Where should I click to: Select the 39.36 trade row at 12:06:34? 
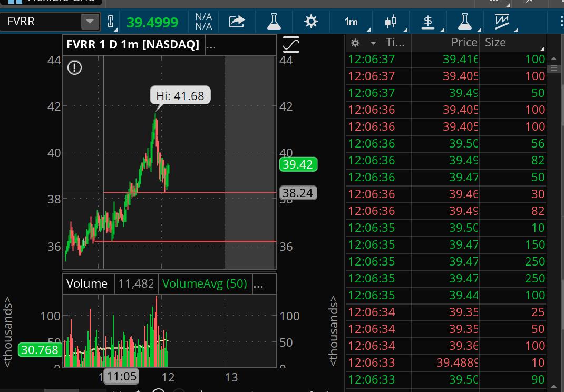click(x=446, y=346)
